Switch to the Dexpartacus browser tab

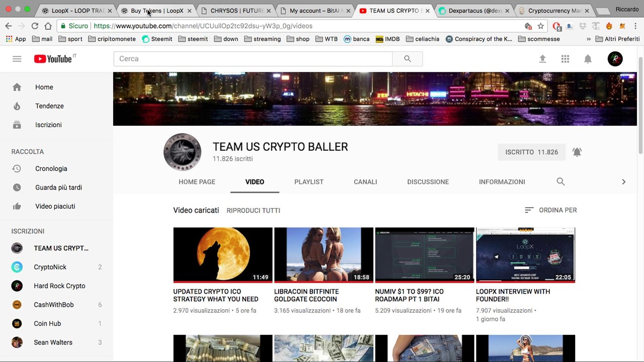[x=474, y=11]
